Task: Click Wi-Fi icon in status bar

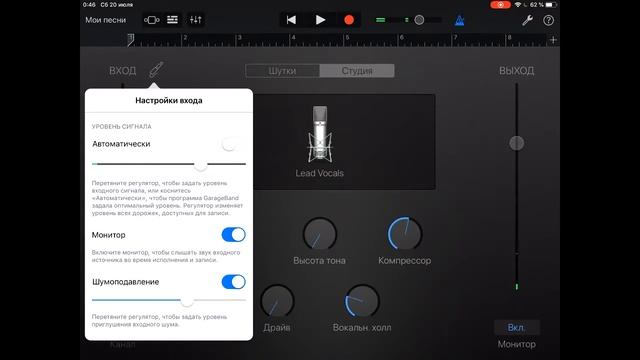Action: click(x=518, y=5)
